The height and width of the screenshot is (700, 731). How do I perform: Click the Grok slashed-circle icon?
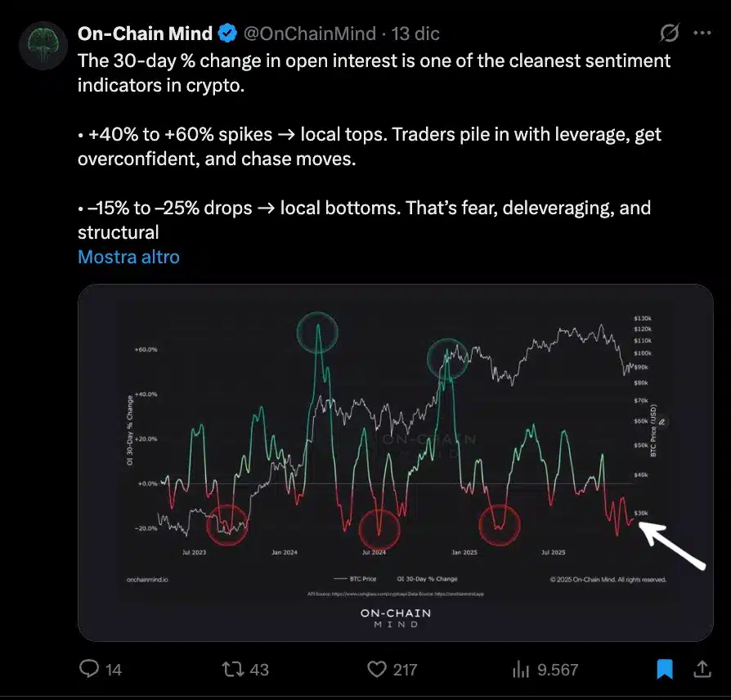(669, 34)
